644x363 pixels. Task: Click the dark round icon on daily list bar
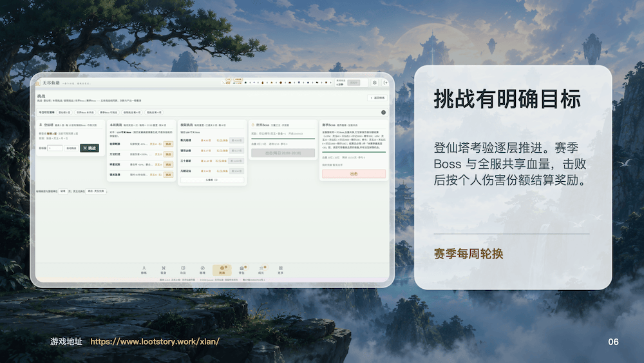coord(383,112)
